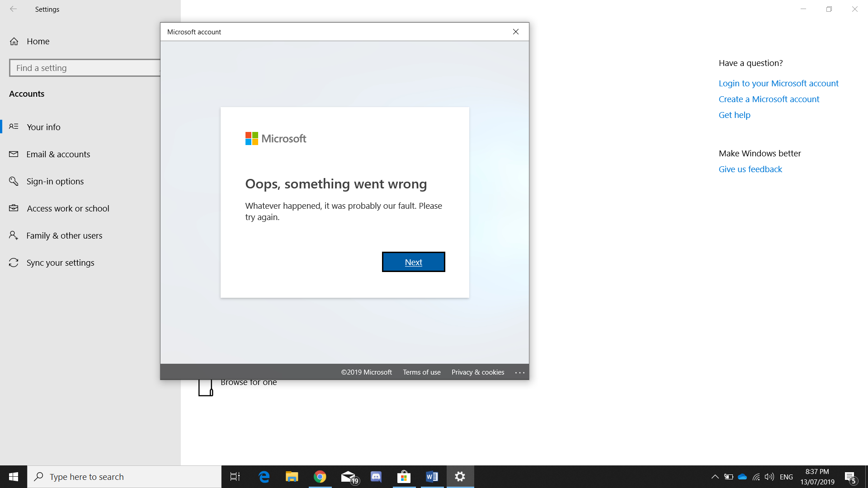The height and width of the screenshot is (488, 868).
Task: Click Give us feedback link
Action: (750, 169)
